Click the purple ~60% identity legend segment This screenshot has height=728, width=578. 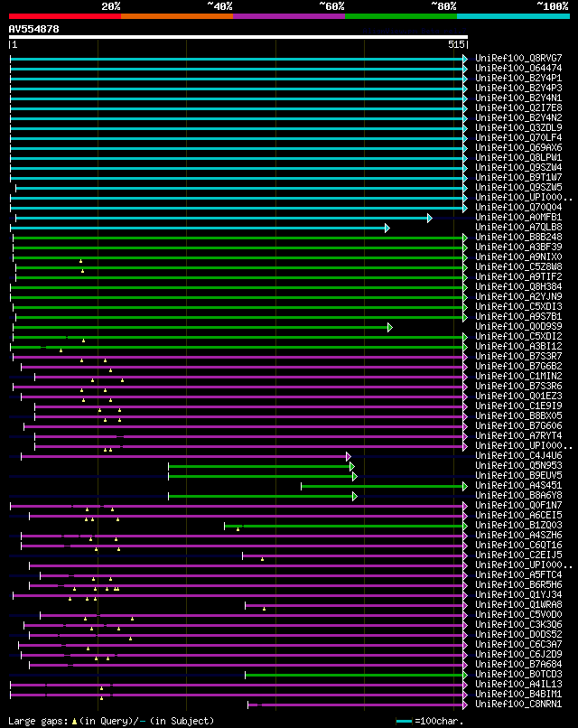point(289,16)
